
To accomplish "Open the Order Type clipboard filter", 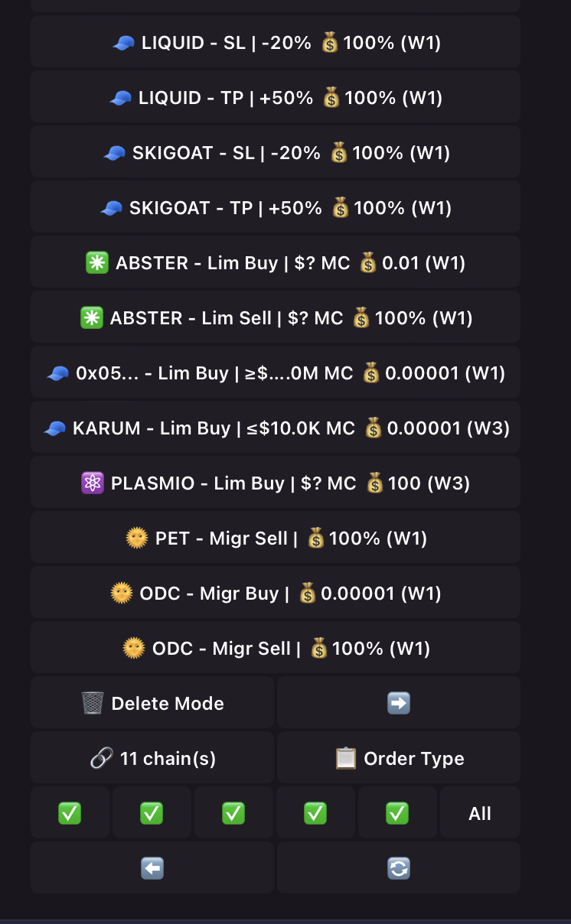I will click(x=398, y=758).
